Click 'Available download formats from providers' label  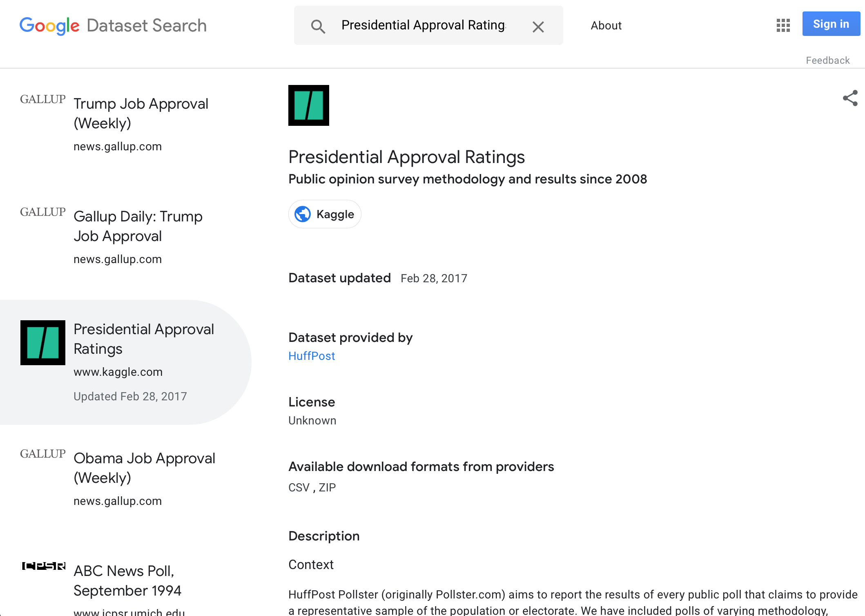[421, 467]
